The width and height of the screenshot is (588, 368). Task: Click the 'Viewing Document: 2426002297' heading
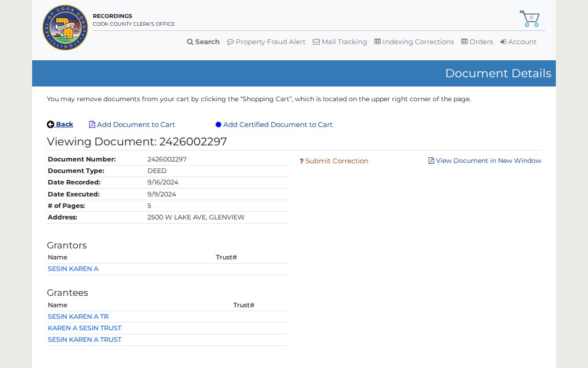pos(137,141)
